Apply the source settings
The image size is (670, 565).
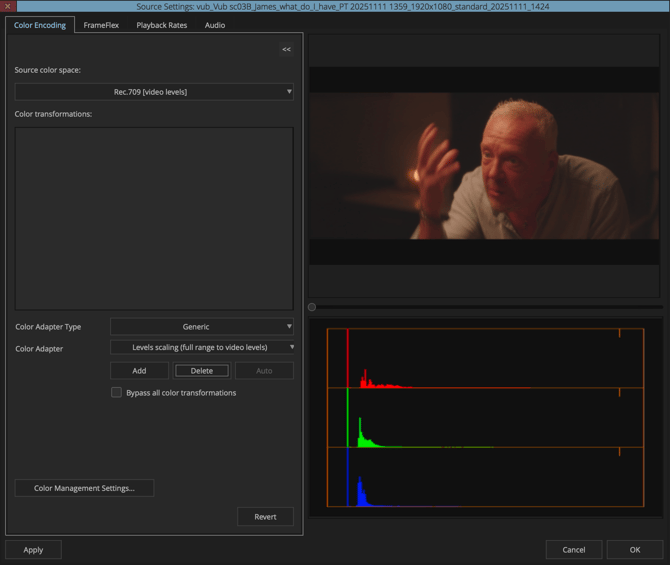33,550
